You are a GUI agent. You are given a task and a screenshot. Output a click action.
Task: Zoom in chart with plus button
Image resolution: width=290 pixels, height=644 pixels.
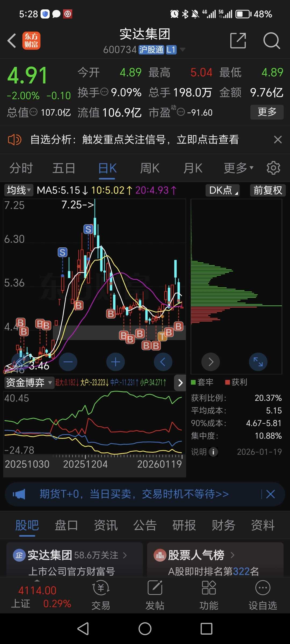tap(115, 362)
